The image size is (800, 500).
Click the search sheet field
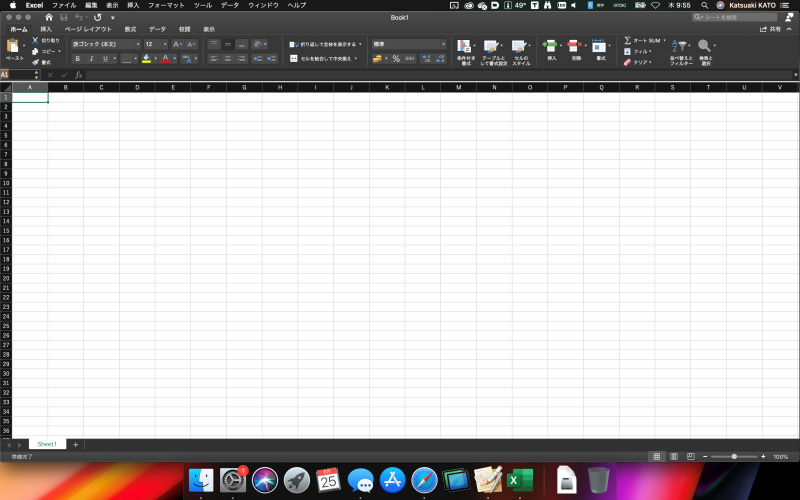(735, 17)
